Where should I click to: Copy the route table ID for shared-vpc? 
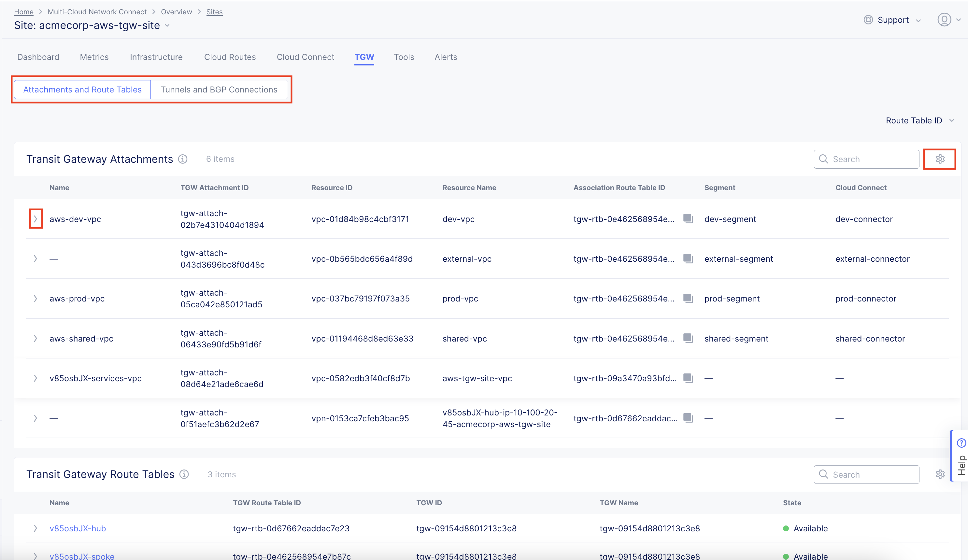pyautogui.click(x=688, y=338)
